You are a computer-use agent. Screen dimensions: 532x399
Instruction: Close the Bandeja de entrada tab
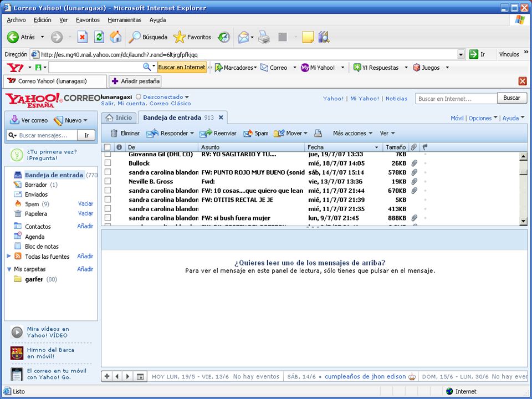coord(221,117)
